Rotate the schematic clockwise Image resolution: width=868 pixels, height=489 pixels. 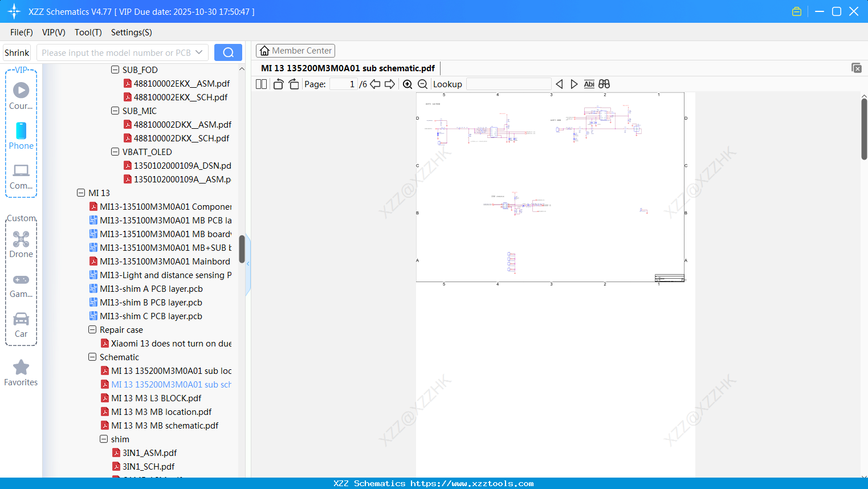point(294,84)
